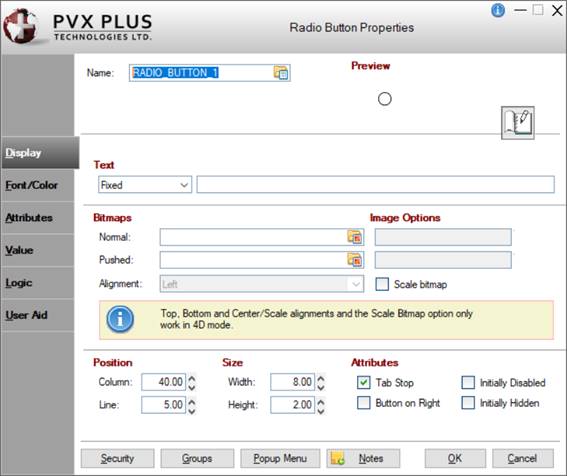Click the PVX Plus logo
Screen dimensions: 567x476
coord(77,27)
